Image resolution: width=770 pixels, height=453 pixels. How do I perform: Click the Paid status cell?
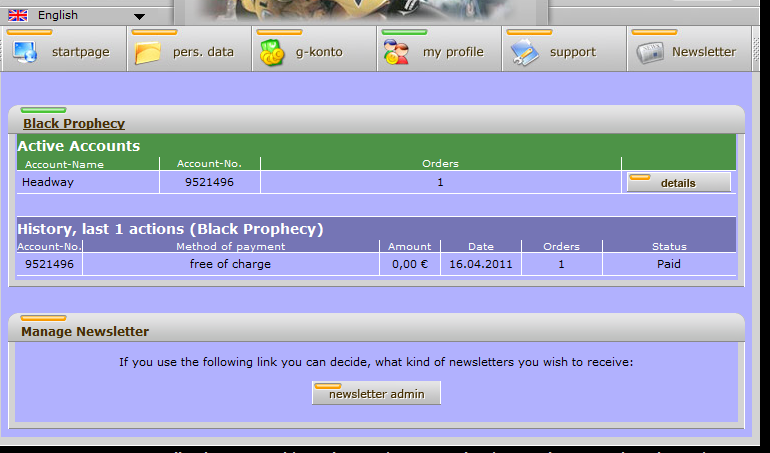(x=669, y=264)
